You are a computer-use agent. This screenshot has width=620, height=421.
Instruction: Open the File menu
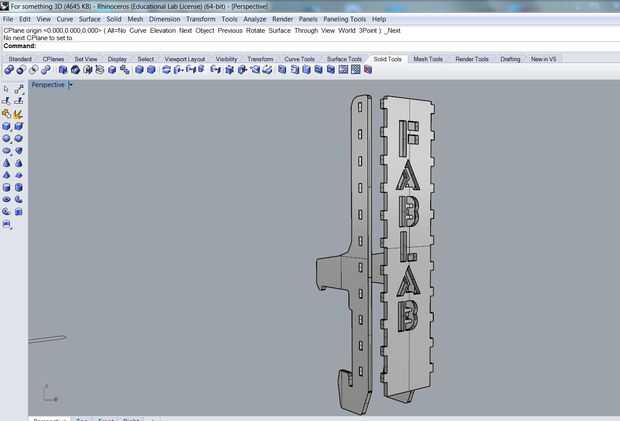8,19
